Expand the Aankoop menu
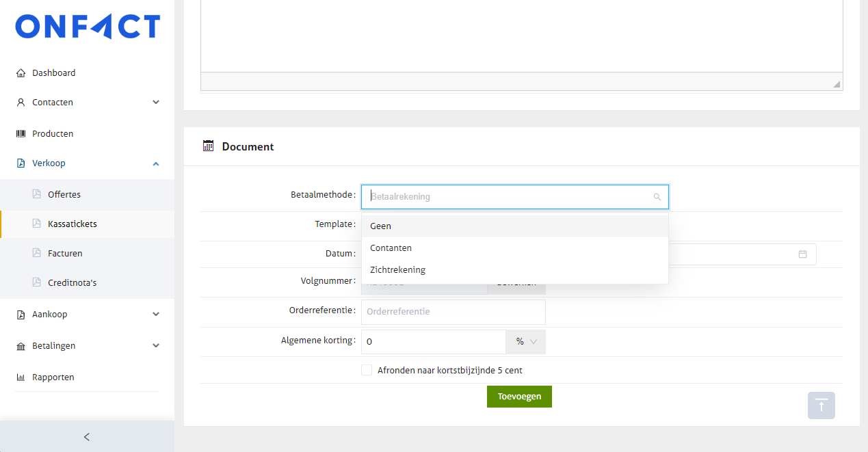 coord(156,315)
